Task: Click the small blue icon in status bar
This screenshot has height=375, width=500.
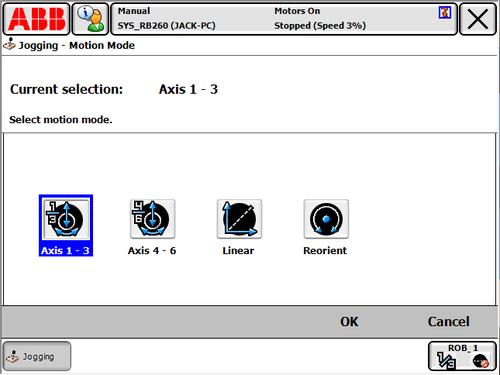Action: pos(445,13)
